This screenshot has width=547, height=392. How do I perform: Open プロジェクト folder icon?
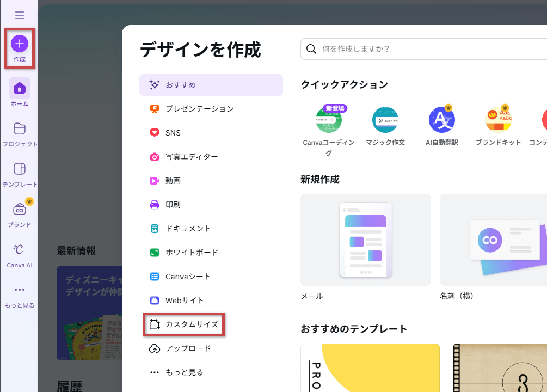(20, 129)
